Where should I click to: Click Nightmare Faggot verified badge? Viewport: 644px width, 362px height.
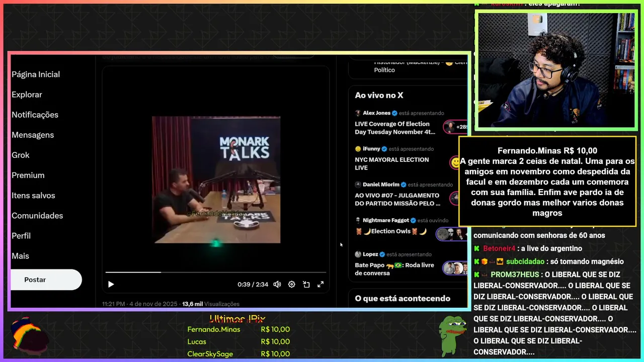pos(413,220)
